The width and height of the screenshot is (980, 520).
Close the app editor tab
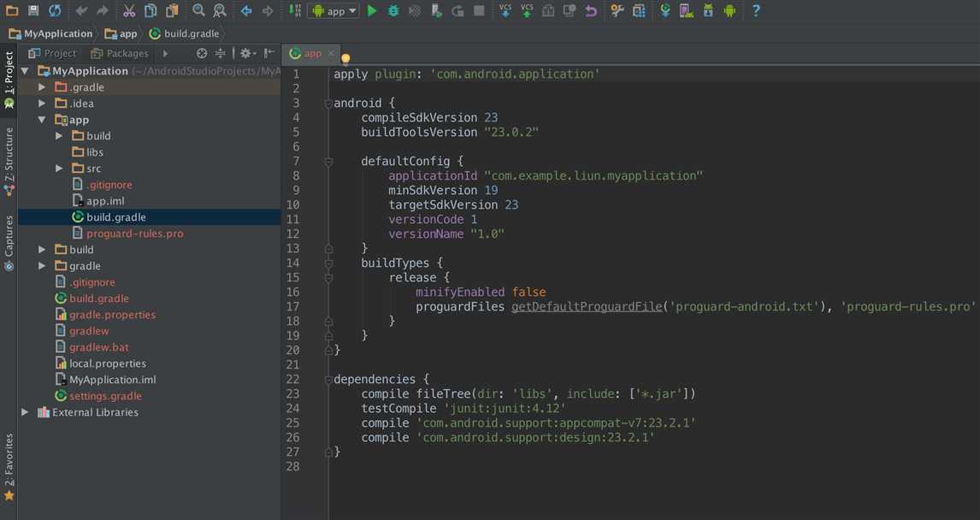click(331, 53)
